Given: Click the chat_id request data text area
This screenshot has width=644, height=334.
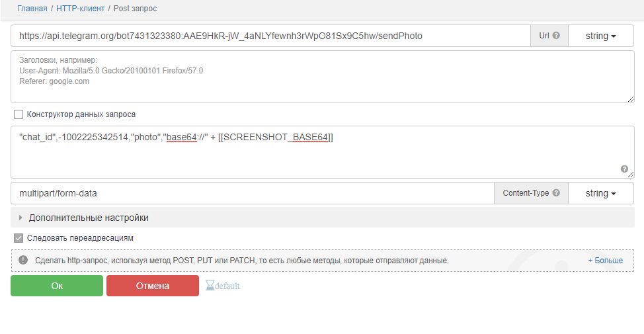Looking at the screenshot, I should click(x=317, y=152).
